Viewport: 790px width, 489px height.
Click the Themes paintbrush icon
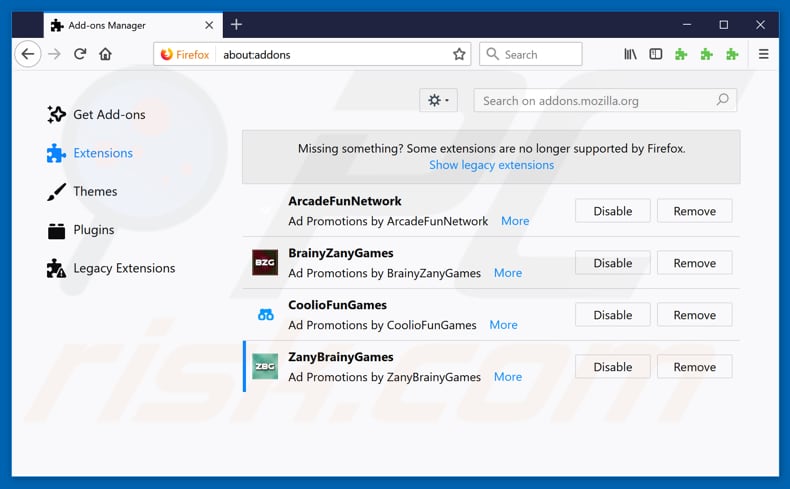[x=56, y=191]
